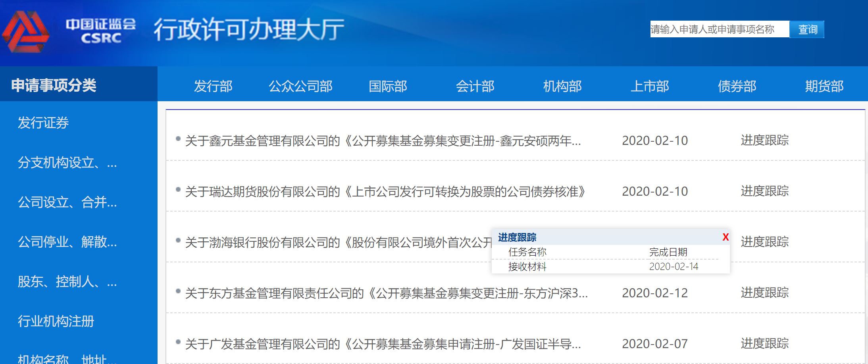The width and height of the screenshot is (868, 364).
Task: Open the 发行部 department tab
Action: [x=213, y=86]
